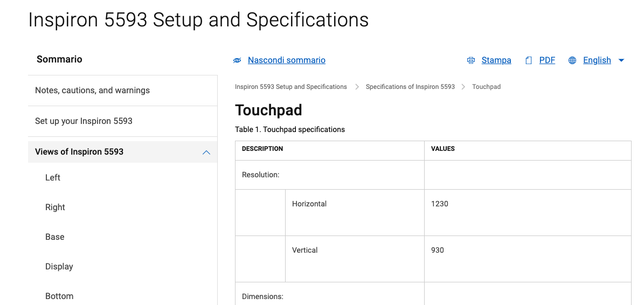644x305 pixels.
Task: Select Views of Inspiron 5593 section
Action: (x=122, y=152)
